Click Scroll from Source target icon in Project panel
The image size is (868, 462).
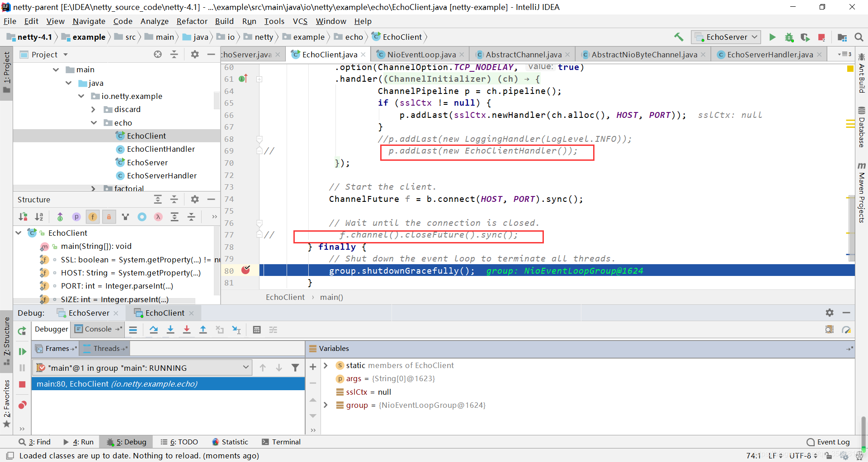pos(158,54)
